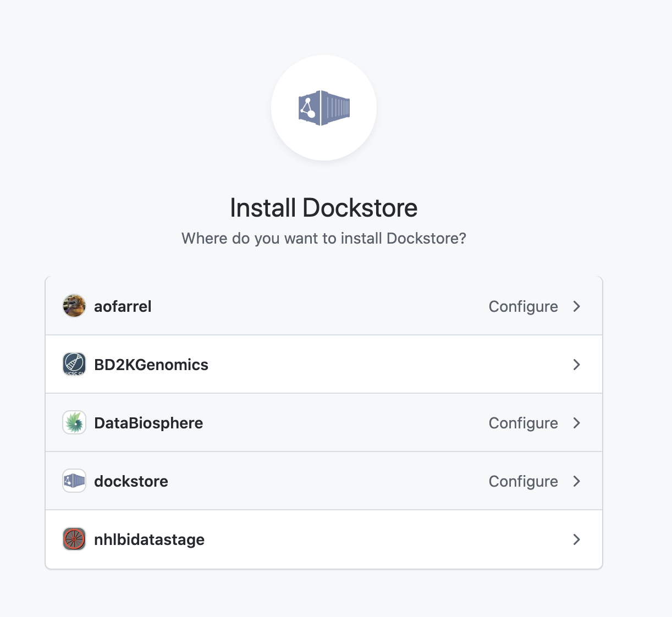Open BD2KGenomics using its right chevron
672x617 pixels.
tap(576, 365)
